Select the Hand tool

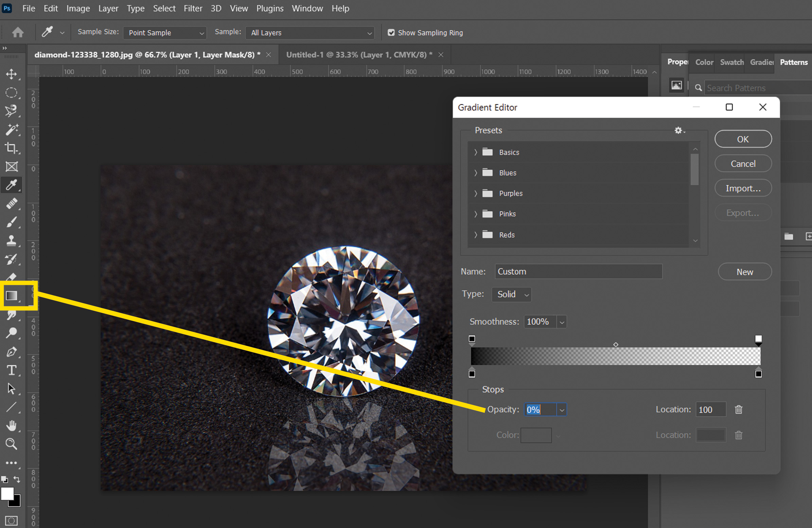[12, 426]
